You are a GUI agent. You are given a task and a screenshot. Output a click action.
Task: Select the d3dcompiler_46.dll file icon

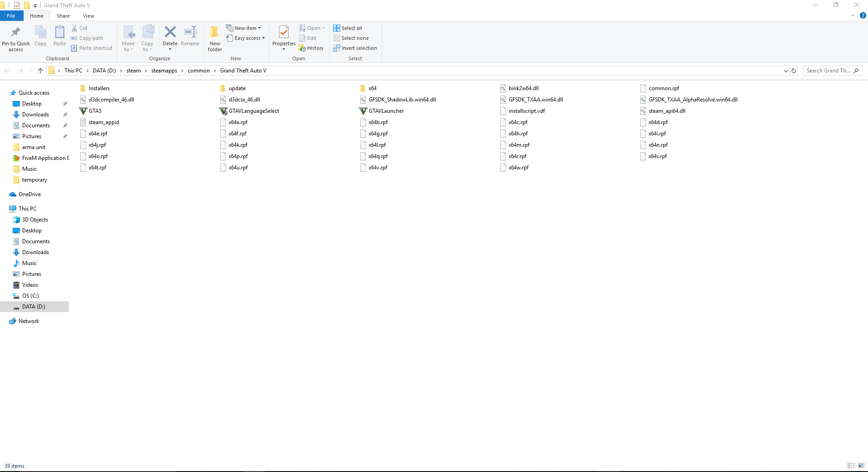click(83, 100)
